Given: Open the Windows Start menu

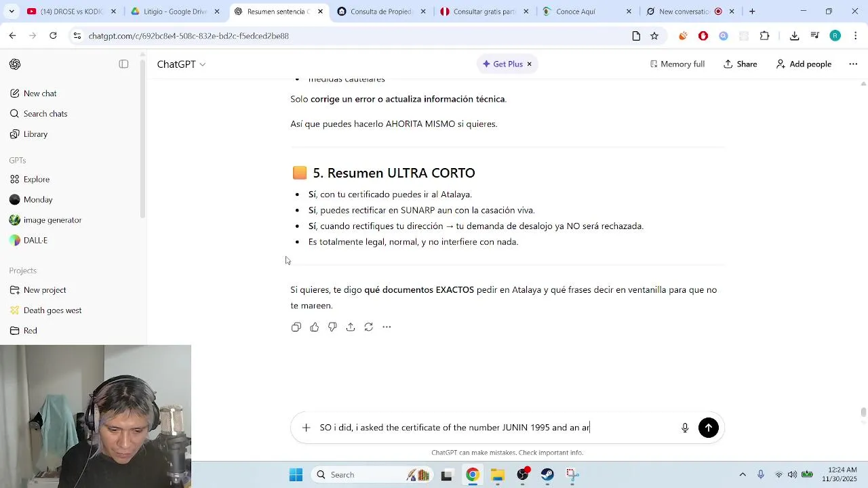Looking at the screenshot, I should pyautogui.click(x=296, y=475).
